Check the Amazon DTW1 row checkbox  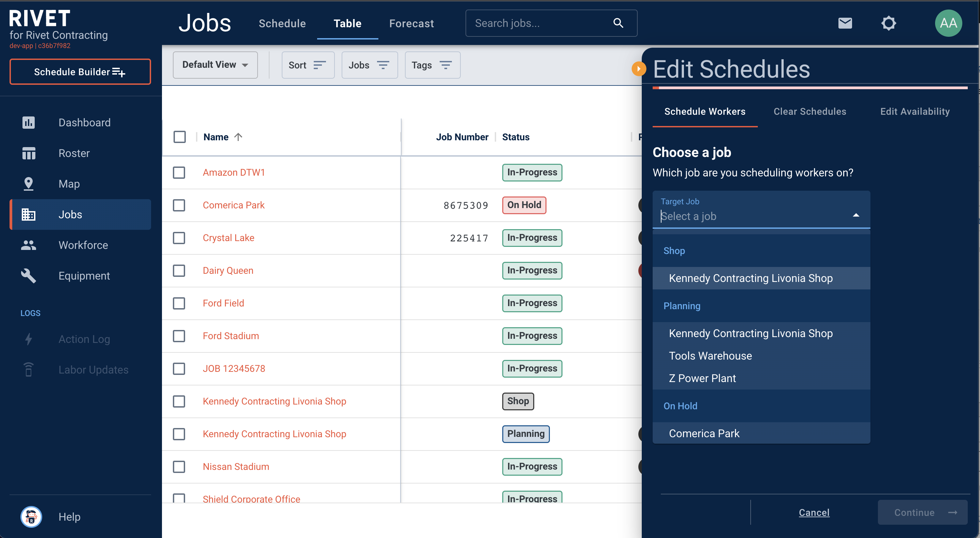click(x=179, y=173)
